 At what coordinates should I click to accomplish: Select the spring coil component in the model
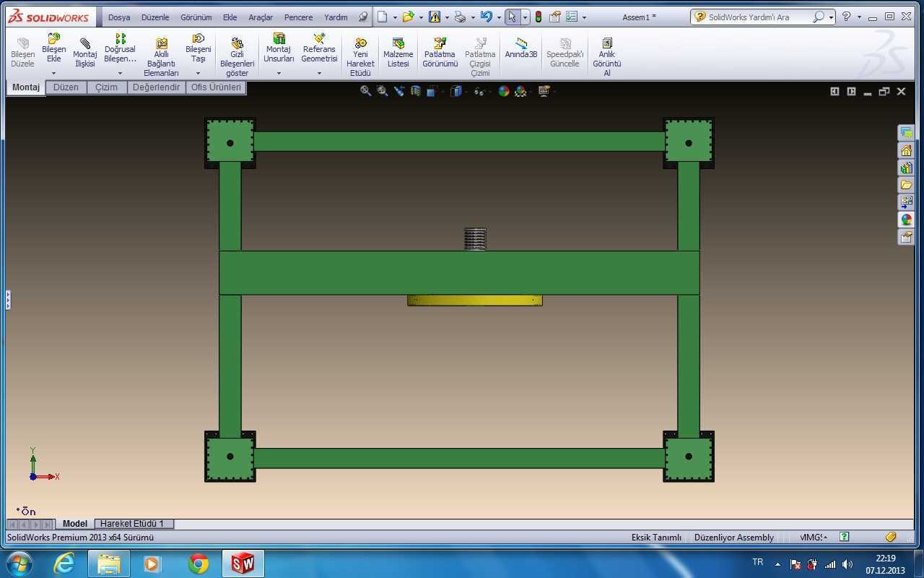tap(475, 239)
